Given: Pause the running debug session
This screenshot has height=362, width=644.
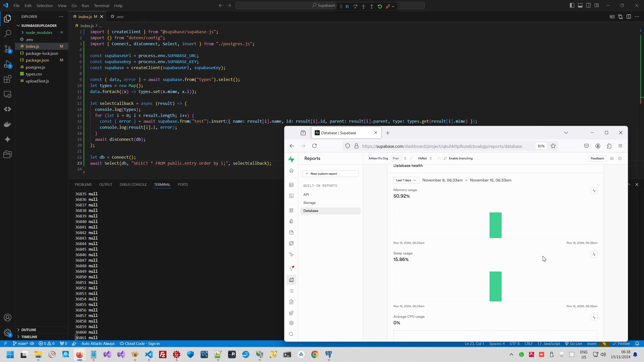Looking at the screenshot, I should tap(347, 6).
